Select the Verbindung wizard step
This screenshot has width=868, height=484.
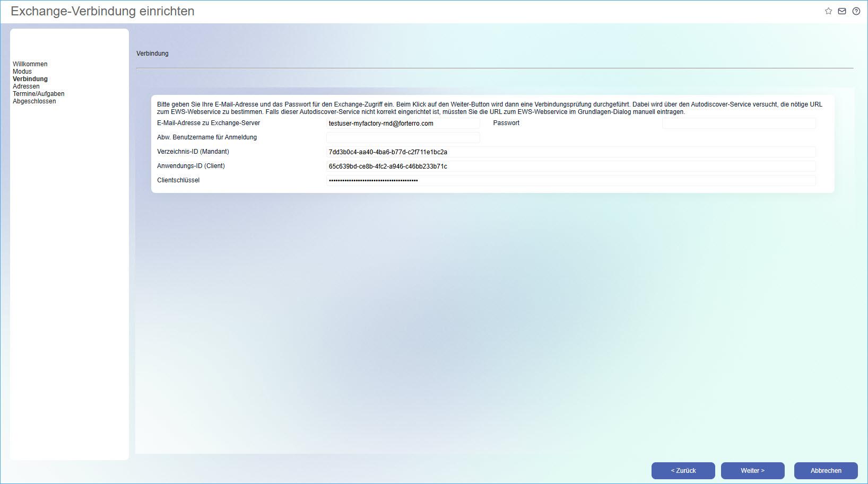pos(30,79)
